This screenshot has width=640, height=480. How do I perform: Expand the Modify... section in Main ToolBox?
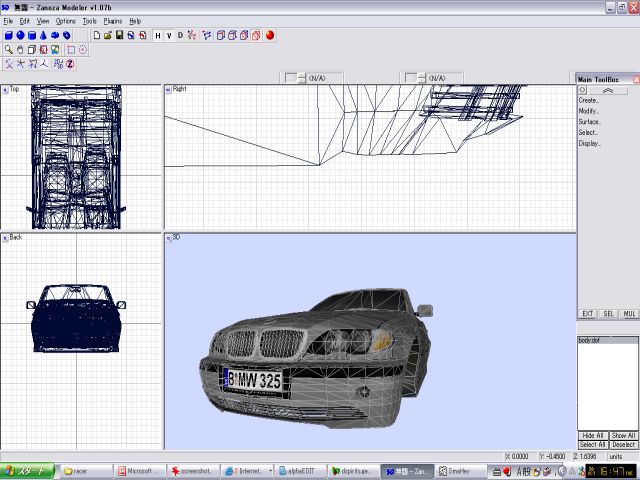point(589,111)
